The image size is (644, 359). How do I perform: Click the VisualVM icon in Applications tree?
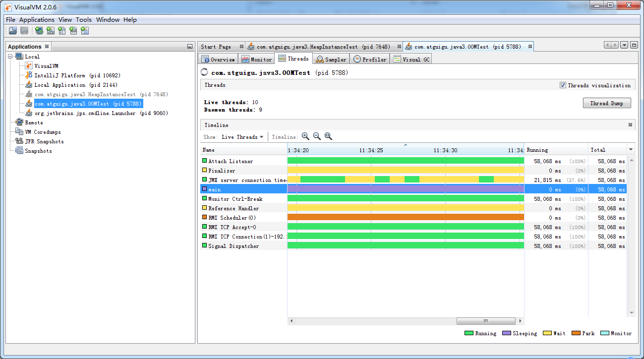pyautogui.click(x=29, y=66)
